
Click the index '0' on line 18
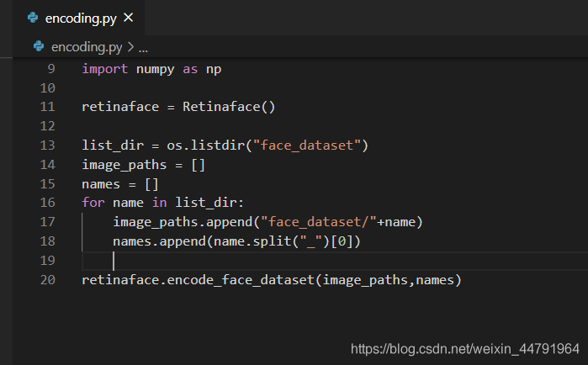click(342, 241)
